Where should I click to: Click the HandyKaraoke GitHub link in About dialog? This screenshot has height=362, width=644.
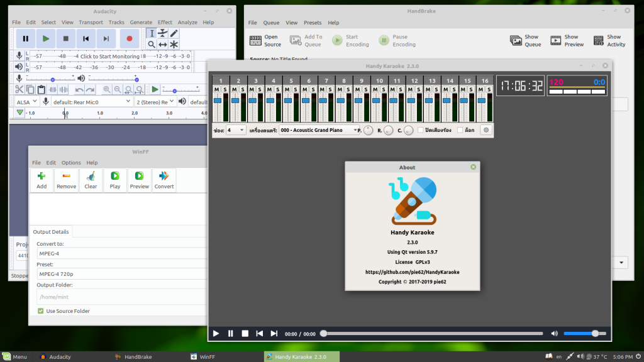[412, 272]
